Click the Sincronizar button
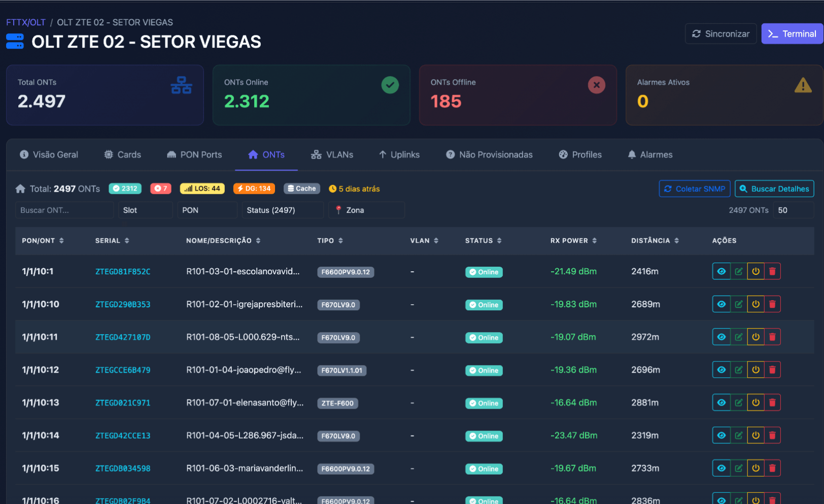Viewport: 824px width, 504px height. click(x=720, y=34)
